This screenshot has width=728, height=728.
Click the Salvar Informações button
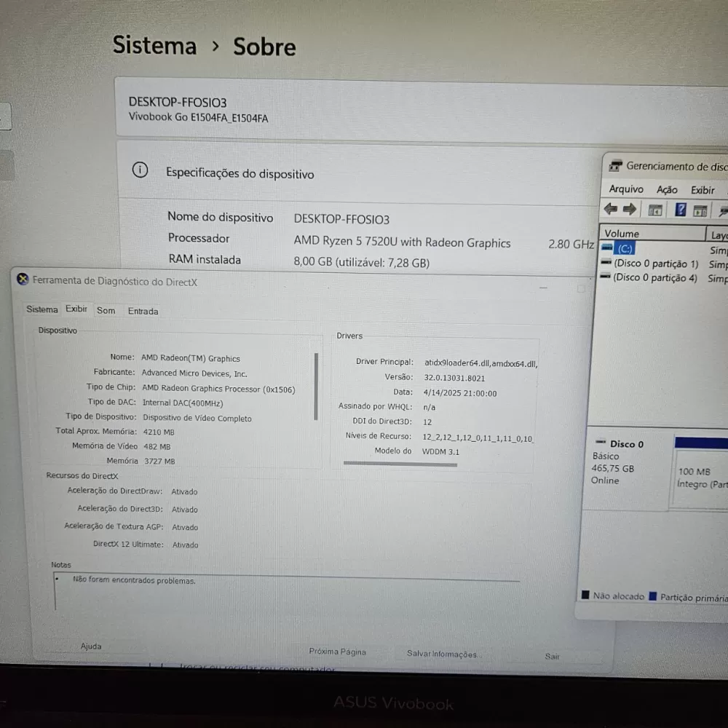click(x=443, y=654)
